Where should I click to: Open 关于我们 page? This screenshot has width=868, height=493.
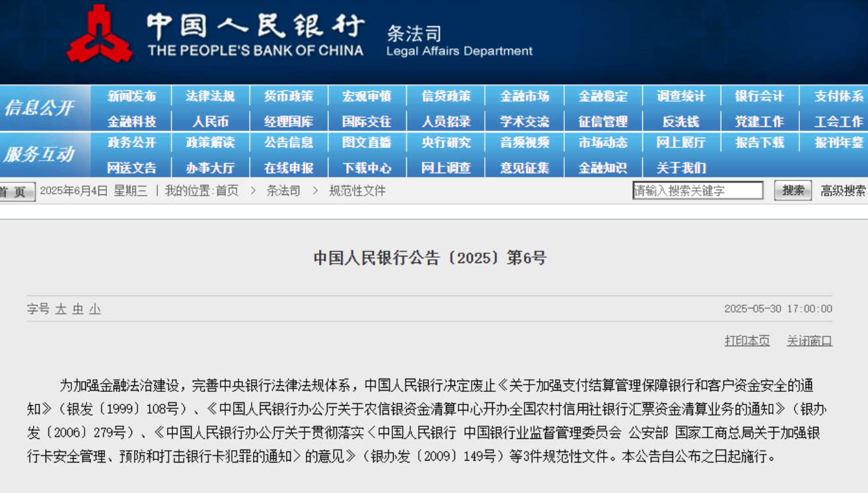point(681,168)
